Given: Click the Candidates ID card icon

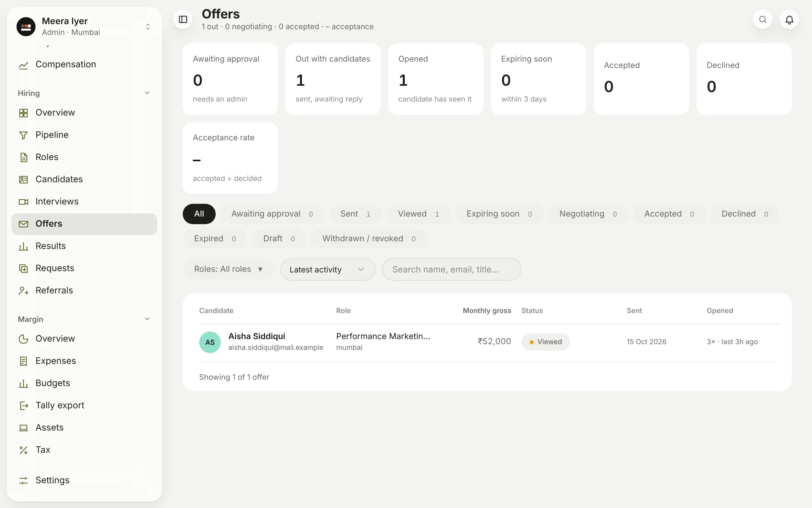Looking at the screenshot, I should (23, 179).
